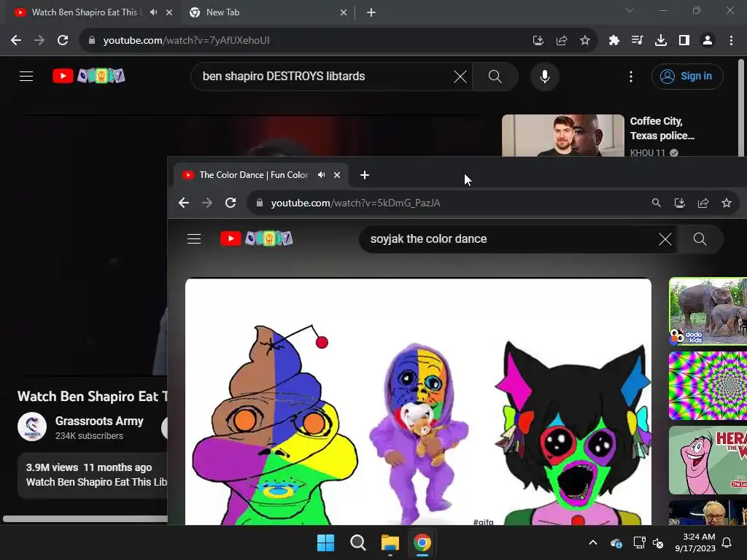The image size is (747, 560).
Task: Open YouTube guide menu in front window
Action: (194, 238)
